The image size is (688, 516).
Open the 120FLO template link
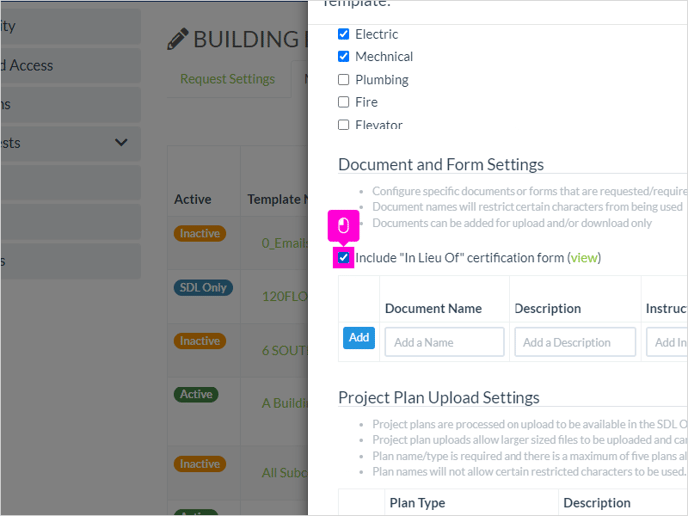tap(284, 297)
